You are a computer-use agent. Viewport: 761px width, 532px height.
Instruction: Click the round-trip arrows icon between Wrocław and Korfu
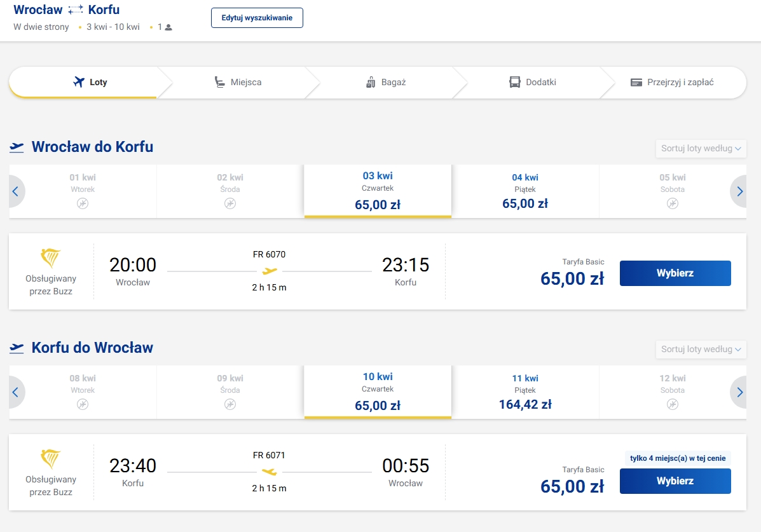(75, 10)
